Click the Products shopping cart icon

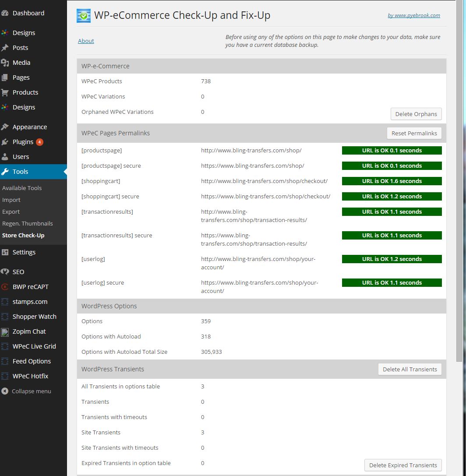5,92
